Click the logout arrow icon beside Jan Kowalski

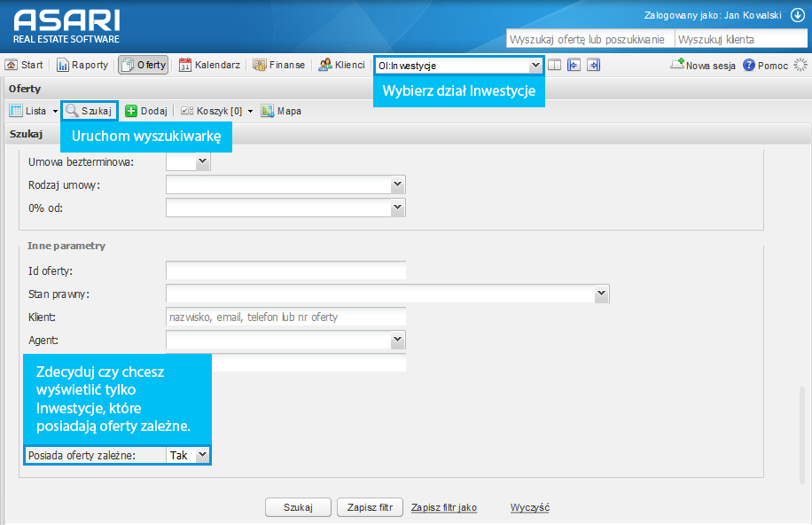797,16
